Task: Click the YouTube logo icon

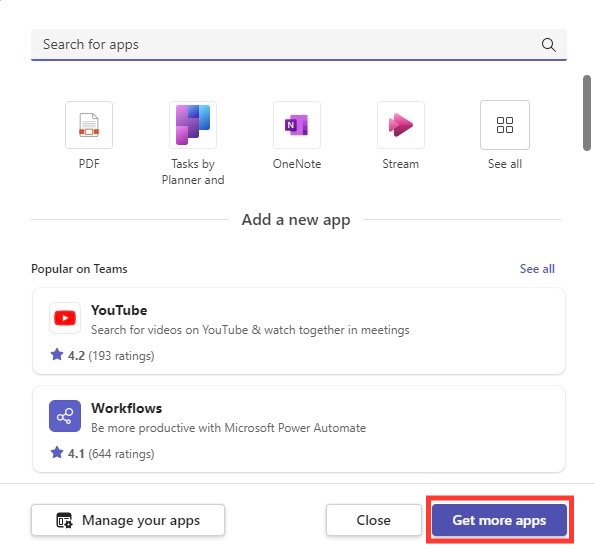Action: pos(65,318)
